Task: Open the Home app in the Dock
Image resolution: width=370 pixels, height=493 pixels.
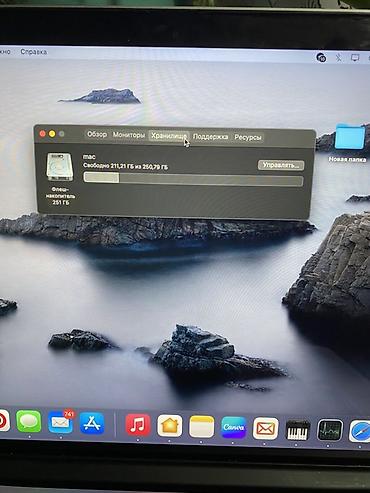Action: 170,426
